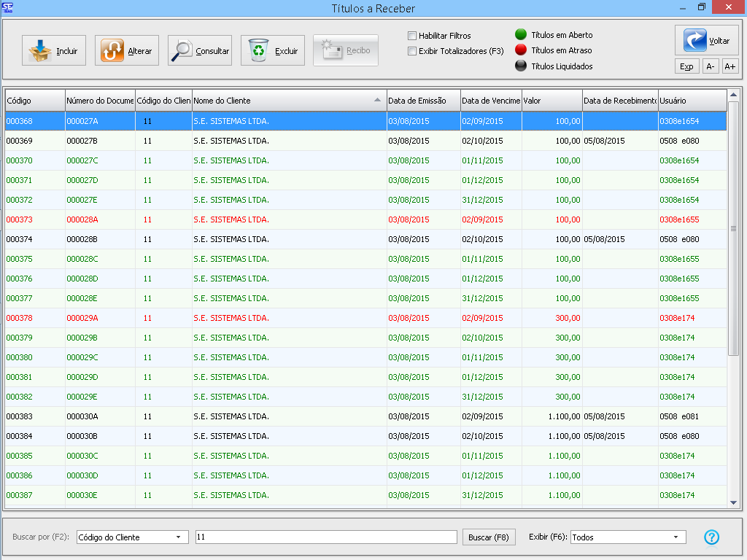Viewport: 747px width, 560px height.
Task: Click the green Títulos em Aberto indicator
Action: [521, 35]
